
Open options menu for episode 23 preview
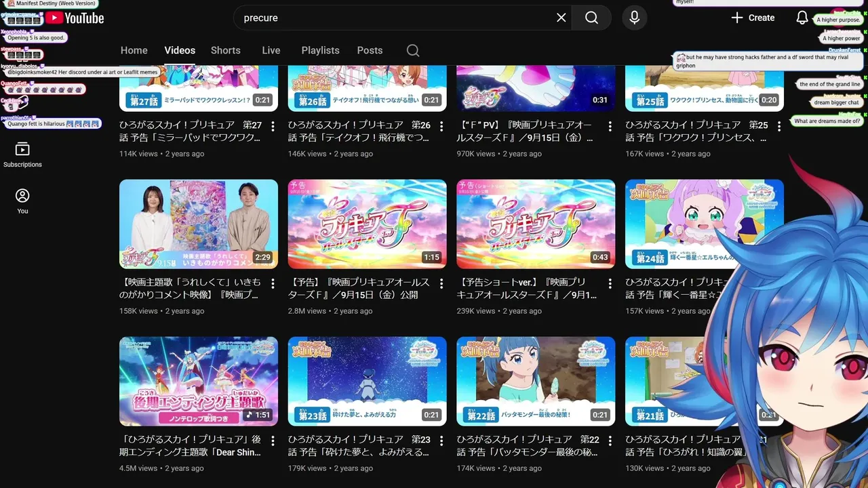coord(441,441)
